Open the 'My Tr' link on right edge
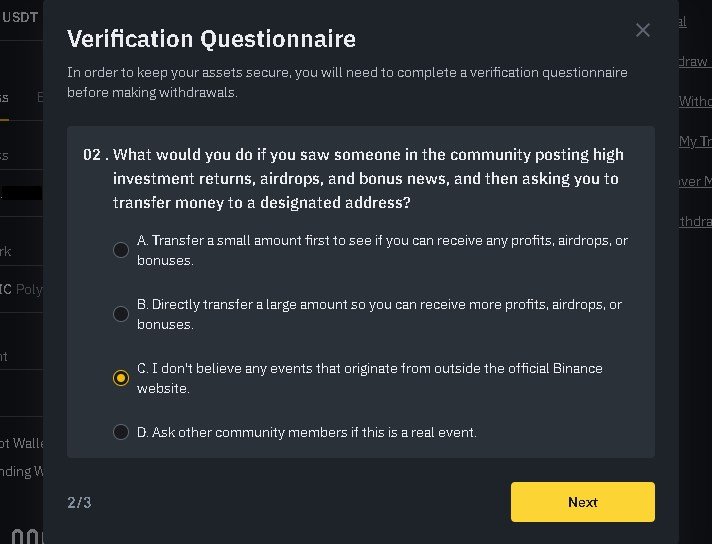The height and width of the screenshot is (544, 712). pyautogui.click(x=695, y=141)
